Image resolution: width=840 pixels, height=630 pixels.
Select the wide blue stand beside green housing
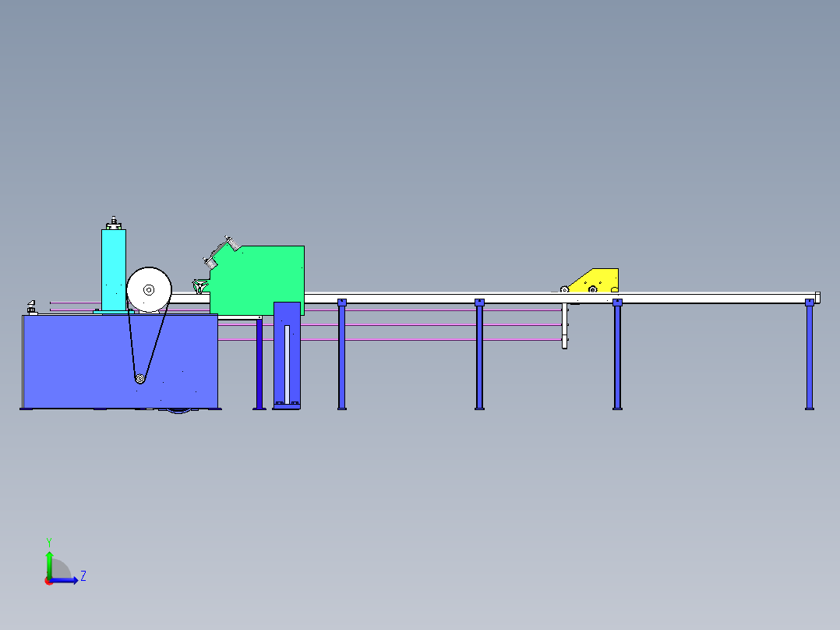click(x=287, y=356)
